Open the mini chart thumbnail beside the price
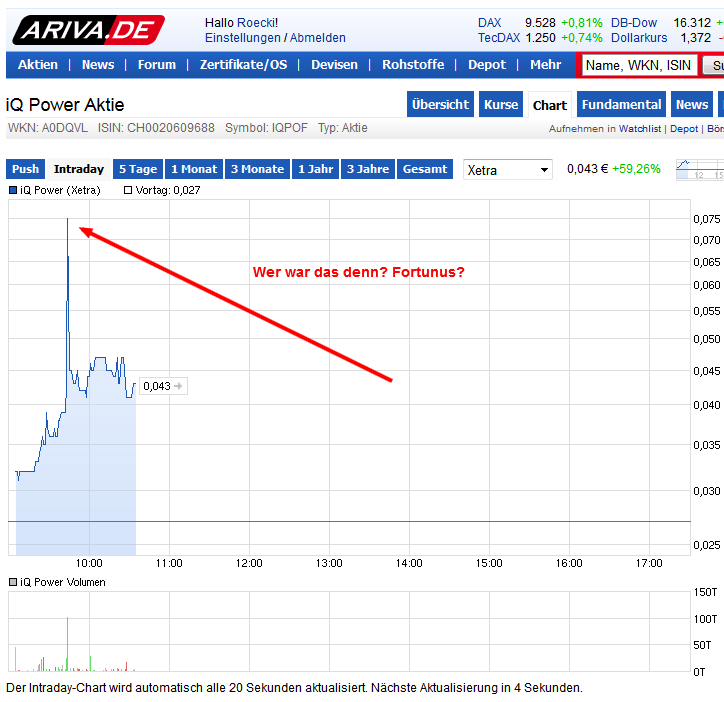This screenshot has width=724, height=702. pyautogui.click(x=700, y=169)
